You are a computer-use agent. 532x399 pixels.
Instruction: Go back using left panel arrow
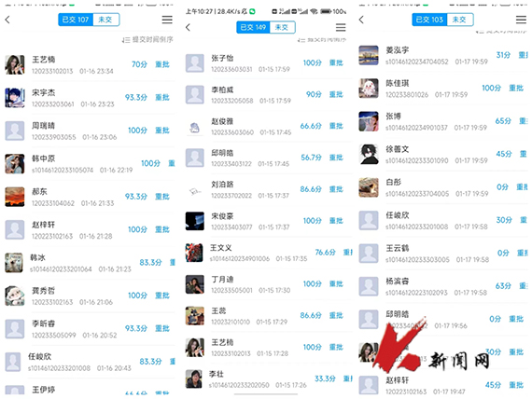7,20
